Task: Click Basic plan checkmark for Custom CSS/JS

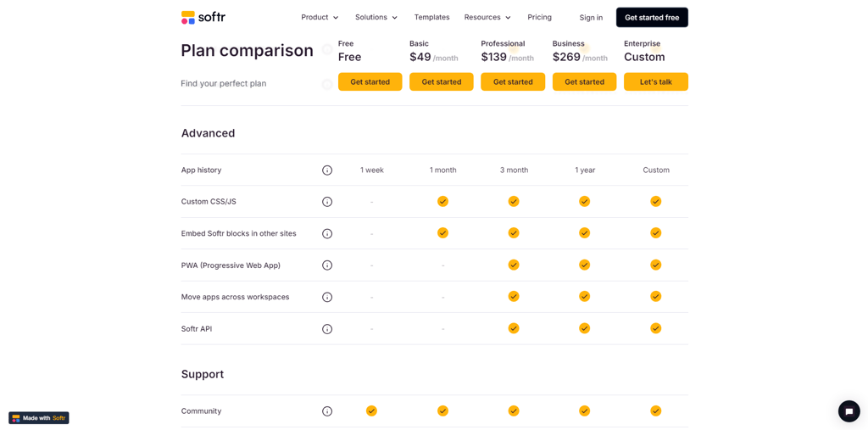Action: coord(442,201)
